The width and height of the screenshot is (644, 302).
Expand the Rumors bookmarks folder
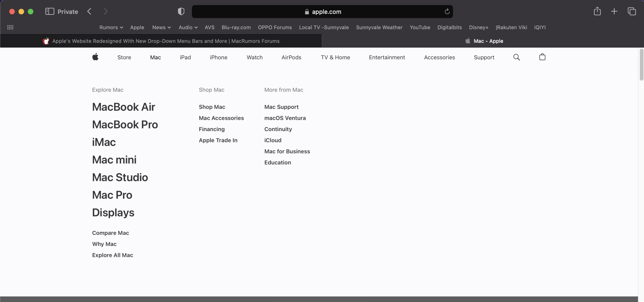(111, 27)
